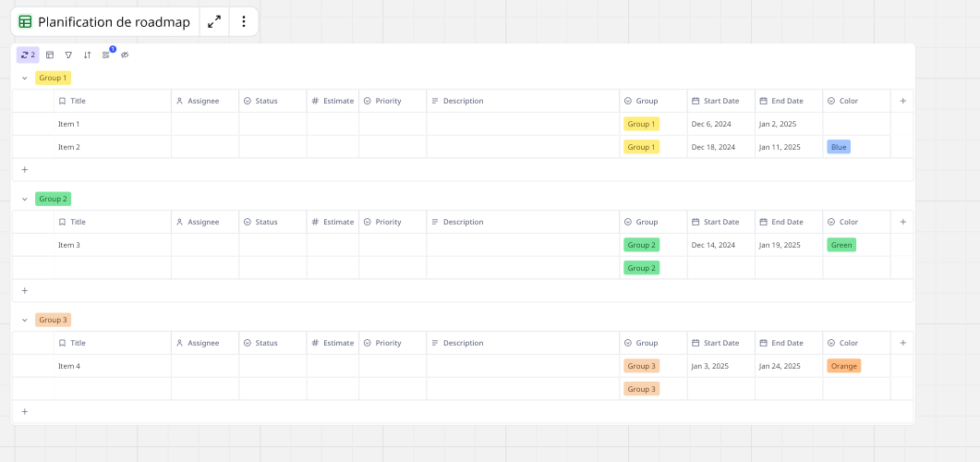Select the Item 3 title cell
980x462 pixels.
coord(113,245)
